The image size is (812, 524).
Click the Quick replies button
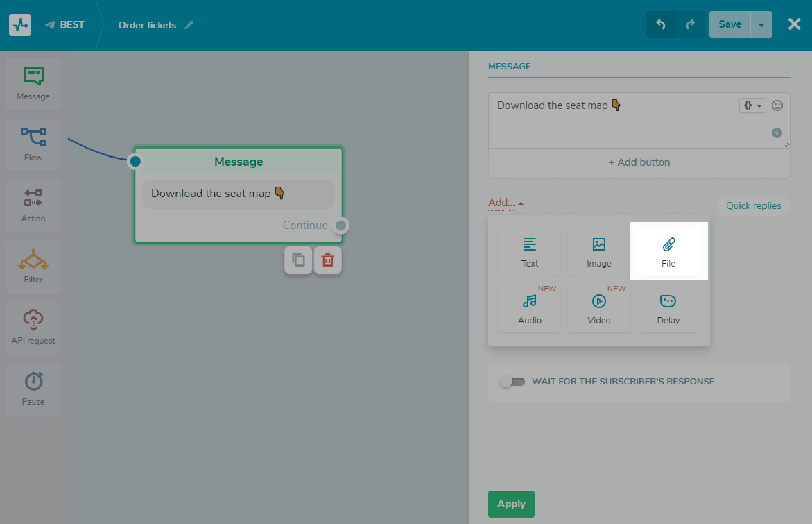[753, 205]
